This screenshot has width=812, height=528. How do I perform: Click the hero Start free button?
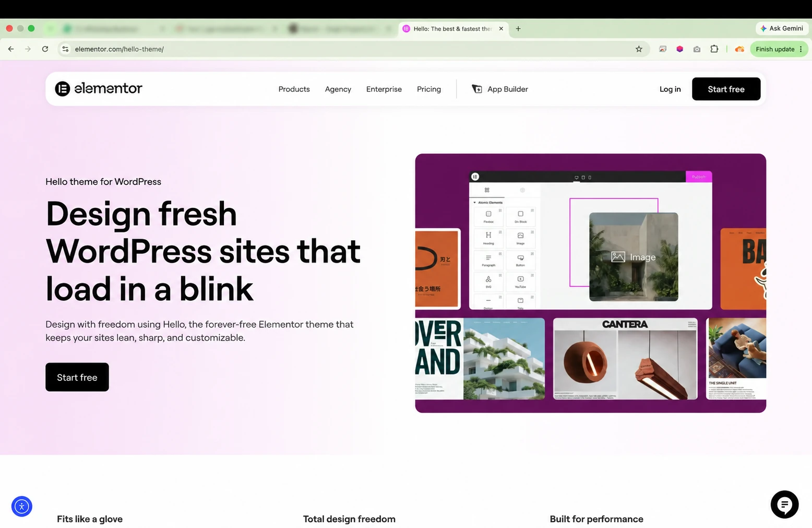click(77, 377)
